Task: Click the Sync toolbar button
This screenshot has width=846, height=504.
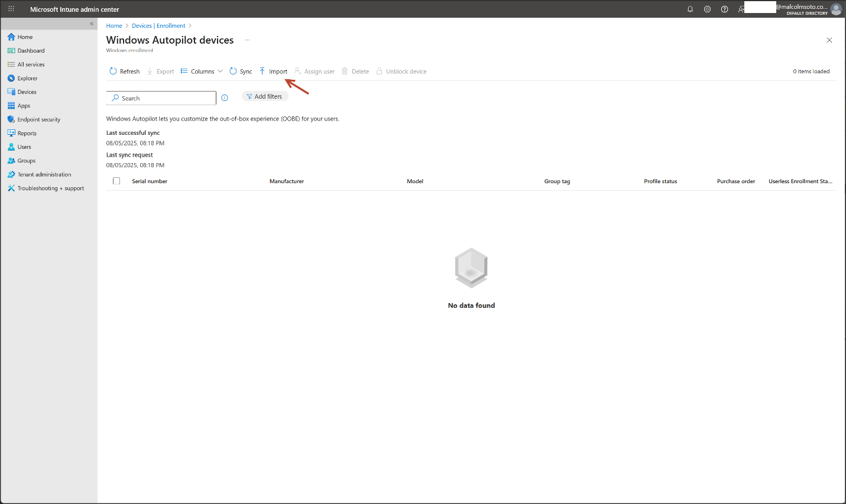Action: (241, 71)
